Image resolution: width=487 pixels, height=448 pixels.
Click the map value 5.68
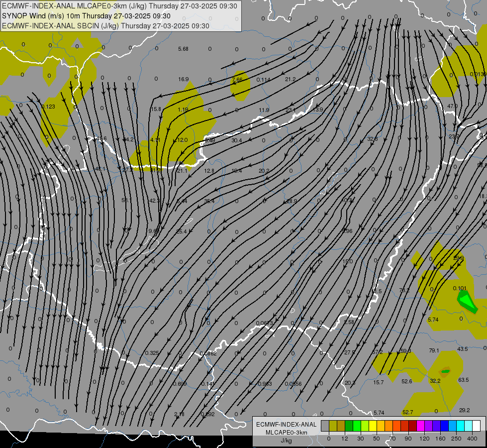(x=183, y=49)
